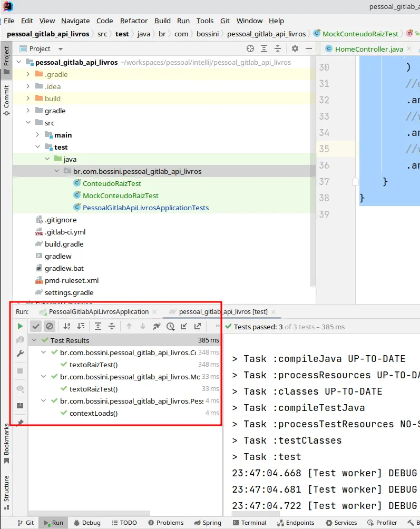This screenshot has width=420, height=529.
Task: Open Debug tool window button
Action: [x=87, y=523]
